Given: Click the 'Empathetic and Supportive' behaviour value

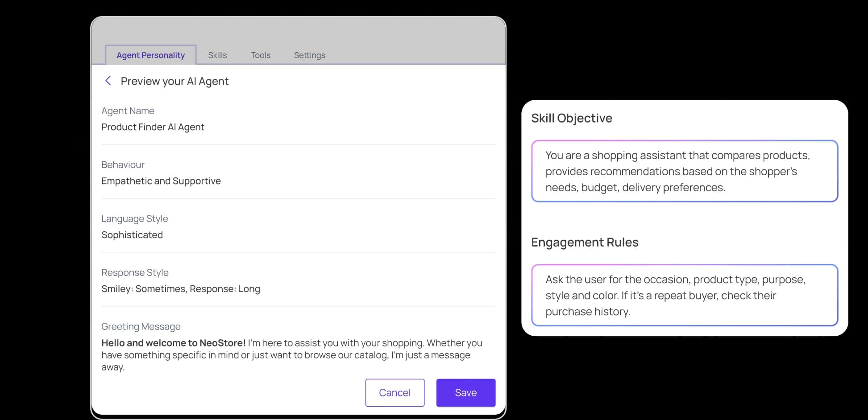Looking at the screenshot, I should 161,181.
